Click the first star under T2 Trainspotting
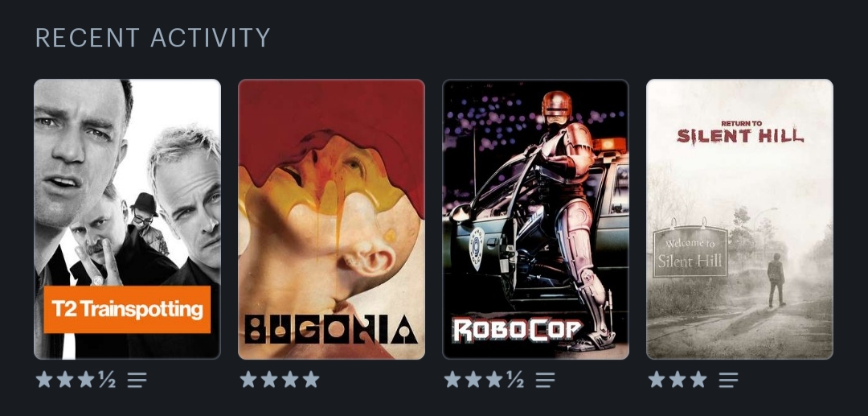 click(44, 380)
